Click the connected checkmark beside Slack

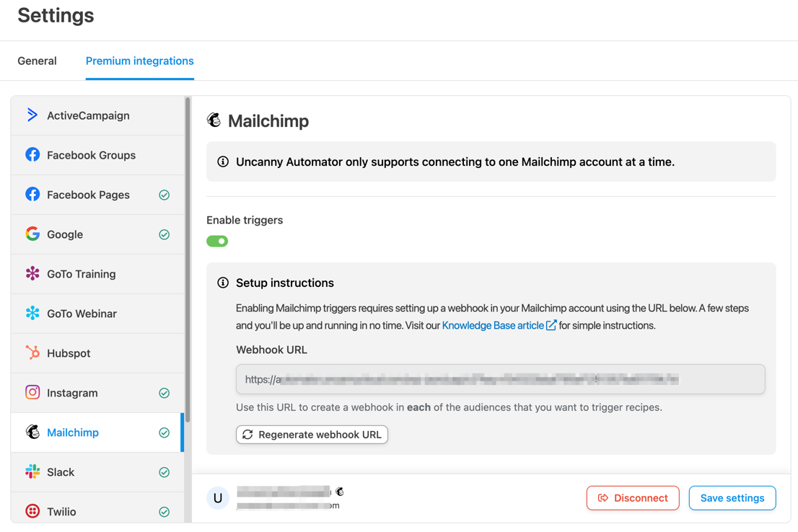(164, 472)
